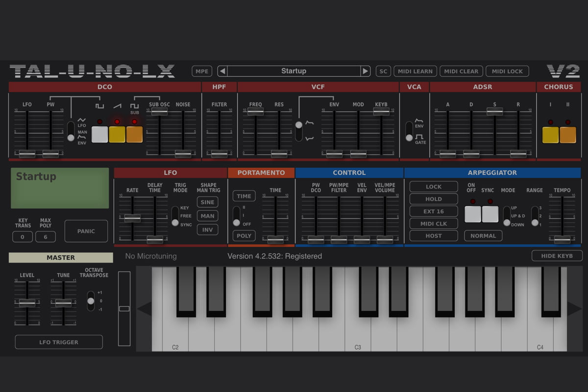The image size is (588, 392).
Task: Toggle the DCO sub oscillator orange button
Action: point(134,134)
